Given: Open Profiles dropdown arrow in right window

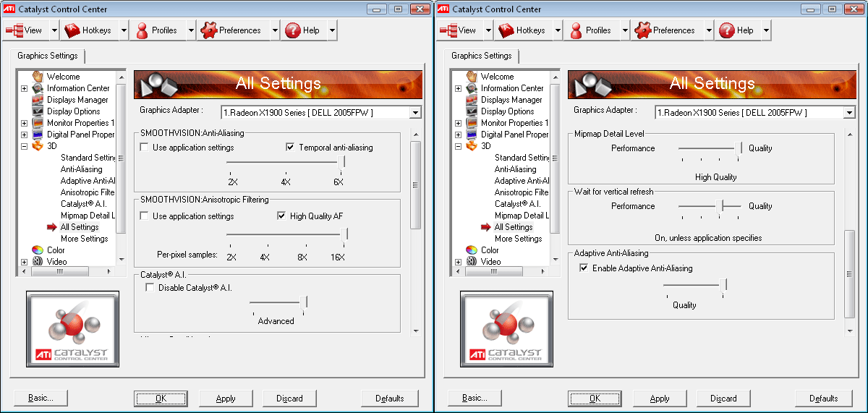Looking at the screenshot, I should (x=625, y=30).
